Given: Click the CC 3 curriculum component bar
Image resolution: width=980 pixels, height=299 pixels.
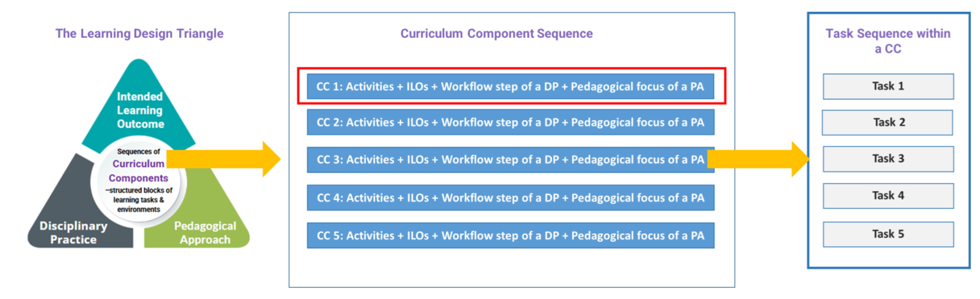Looking at the screenshot, I should point(510,160).
